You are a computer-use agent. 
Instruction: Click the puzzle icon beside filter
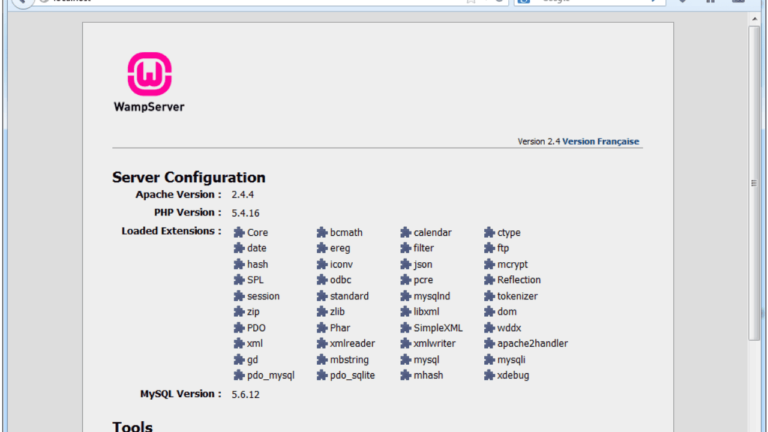[x=406, y=248]
